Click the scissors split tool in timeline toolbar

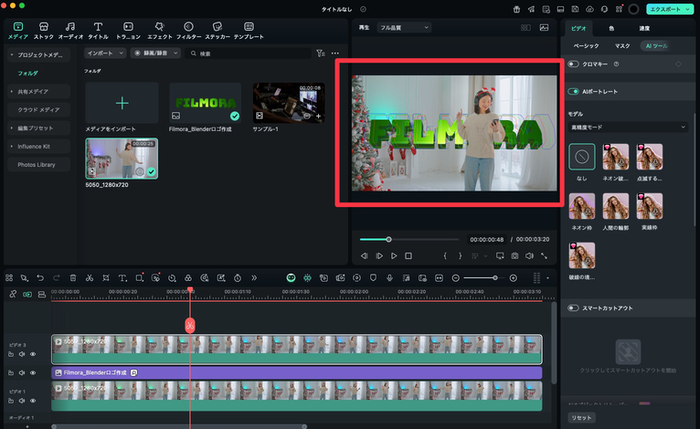pos(89,277)
